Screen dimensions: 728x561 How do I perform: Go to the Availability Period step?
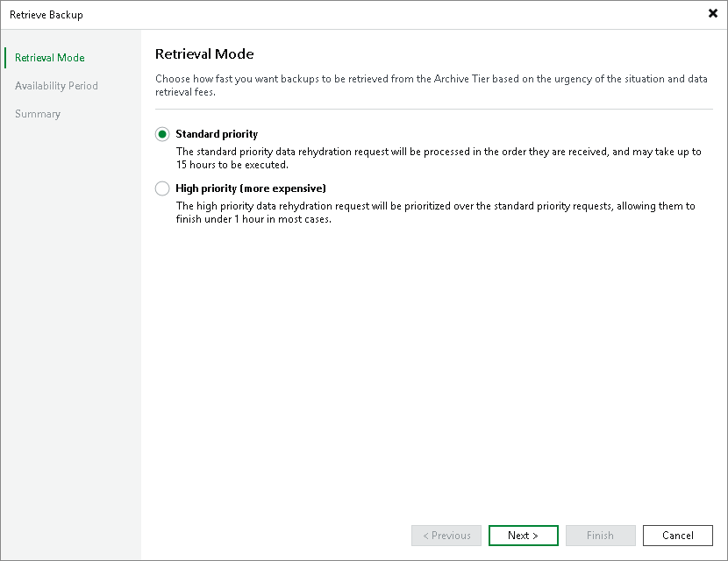tap(56, 86)
